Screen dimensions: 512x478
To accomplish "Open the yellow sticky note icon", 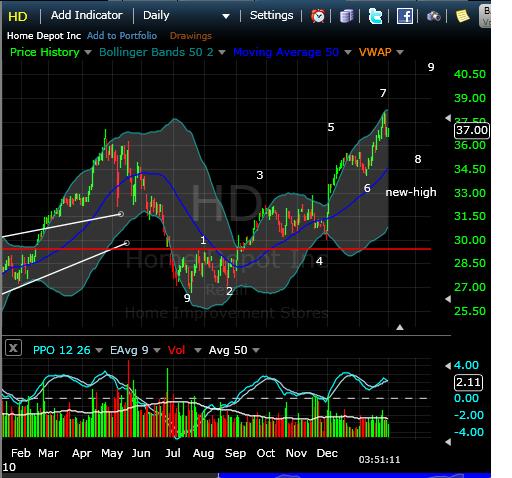I will [462, 16].
